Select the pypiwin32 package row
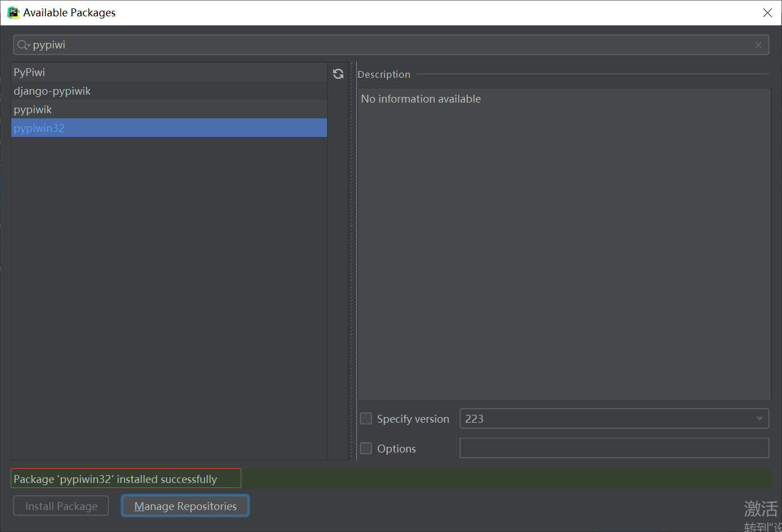 click(169, 128)
